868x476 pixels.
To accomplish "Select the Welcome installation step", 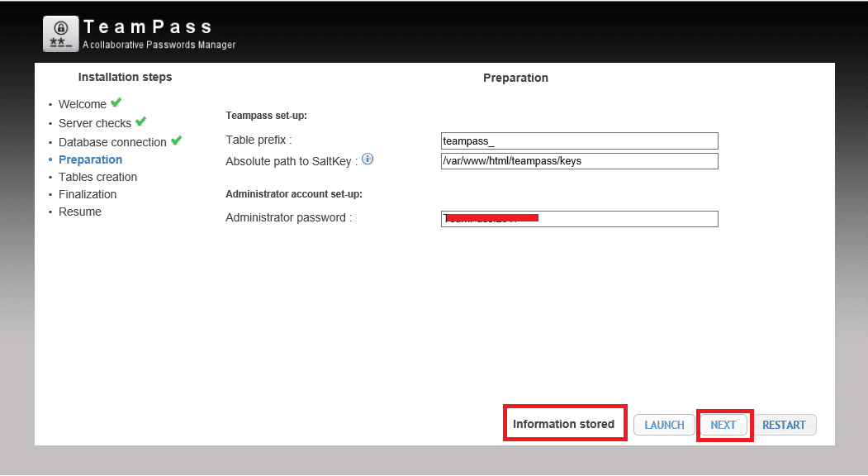I will tap(83, 104).
